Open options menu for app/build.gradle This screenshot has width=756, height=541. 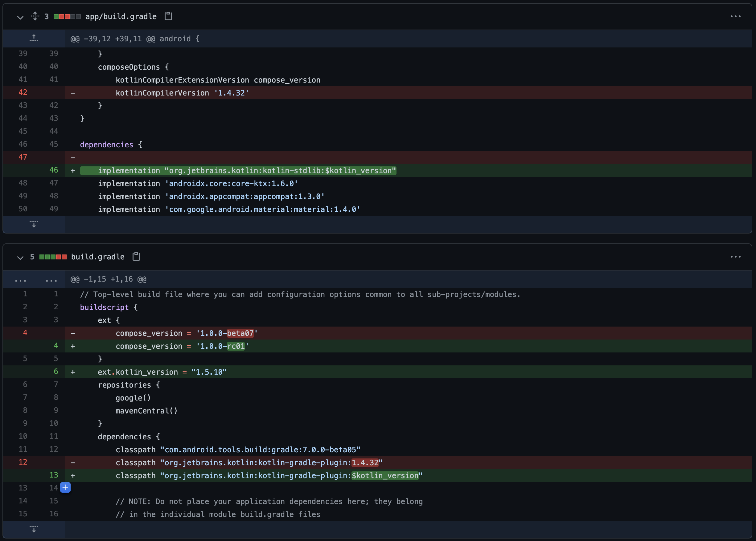(x=735, y=16)
